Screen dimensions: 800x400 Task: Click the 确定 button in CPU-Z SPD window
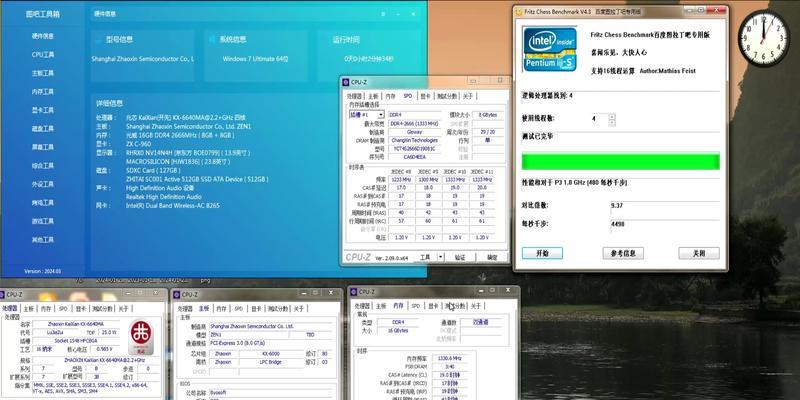click(x=492, y=258)
